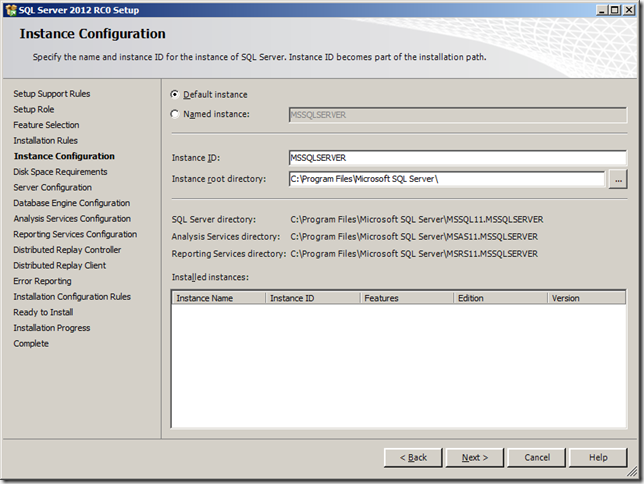Click the Edition column header
The height and width of the screenshot is (484, 644).
498,298
